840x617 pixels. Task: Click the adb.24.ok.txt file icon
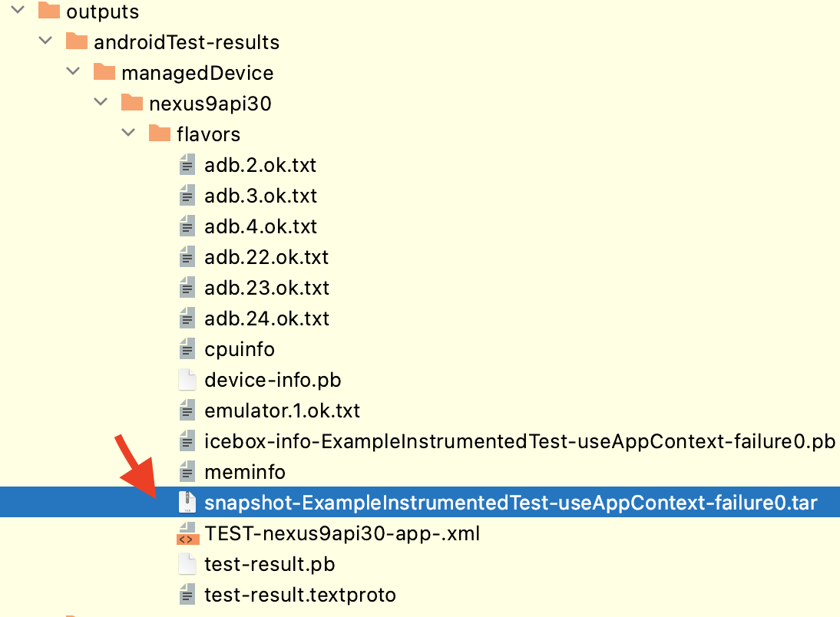coord(187,318)
